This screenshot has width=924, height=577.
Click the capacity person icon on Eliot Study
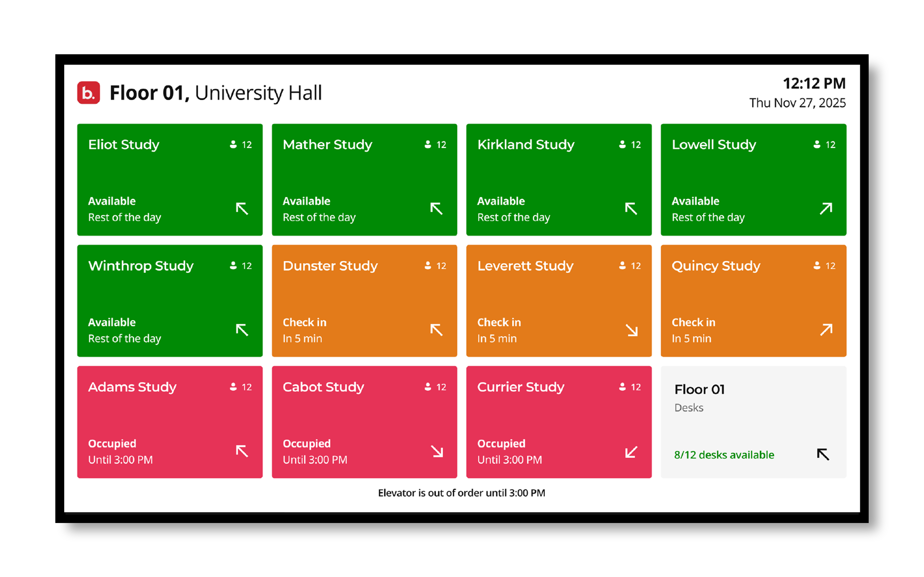(x=233, y=144)
